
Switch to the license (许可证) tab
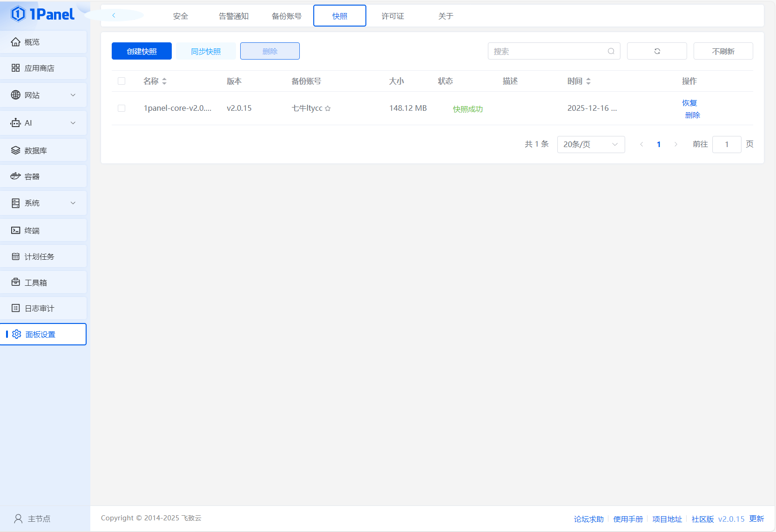[x=392, y=16]
